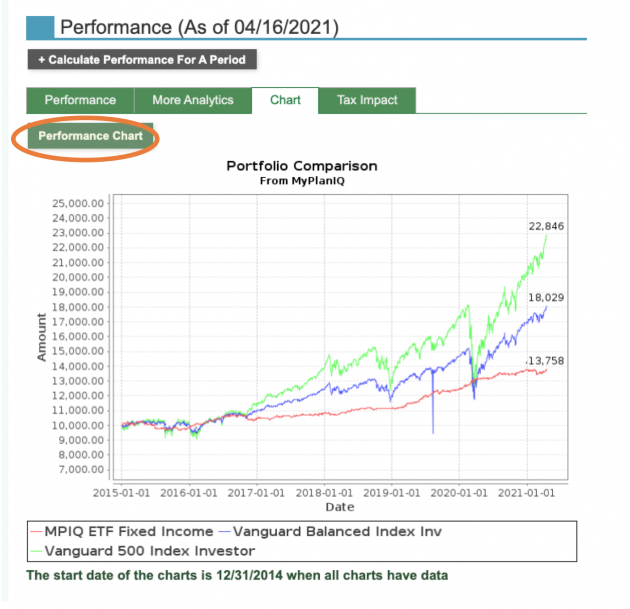Click the 2017-01-01 date axis label
The height and width of the screenshot is (609, 630).
[256, 493]
